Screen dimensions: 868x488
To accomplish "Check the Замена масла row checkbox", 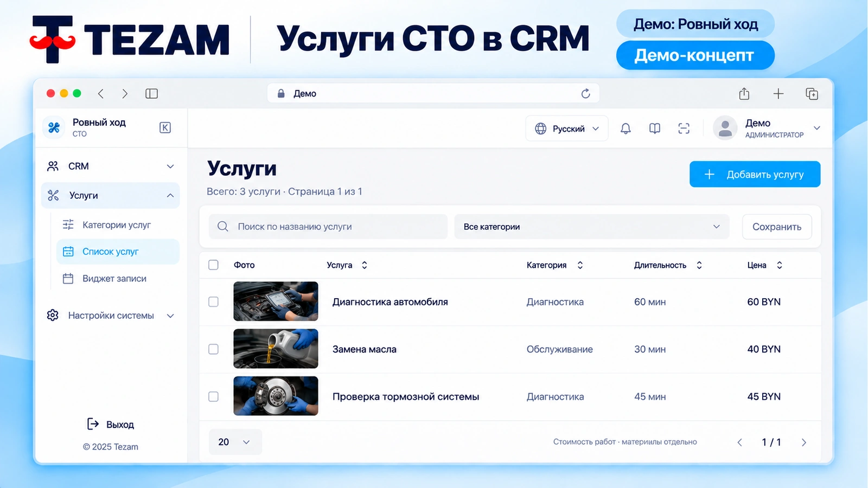I will pyautogui.click(x=213, y=349).
